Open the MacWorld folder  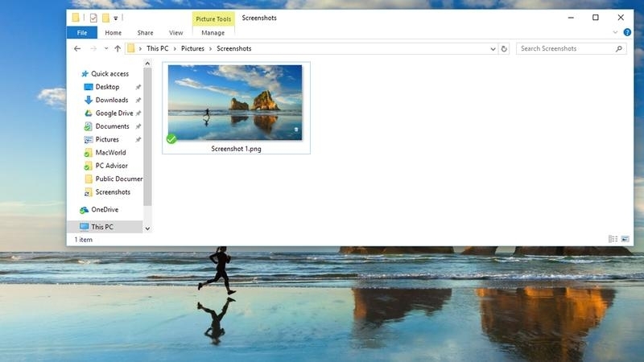(x=110, y=152)
